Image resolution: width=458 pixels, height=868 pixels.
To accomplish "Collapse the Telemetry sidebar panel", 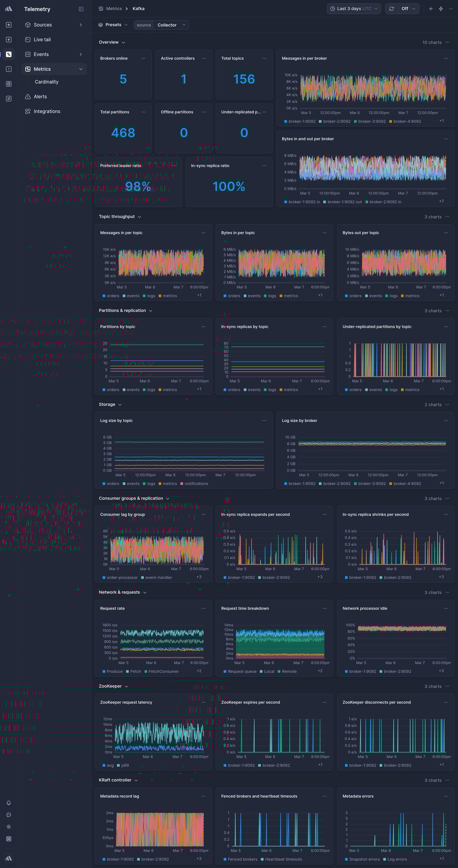I will 81,9.
